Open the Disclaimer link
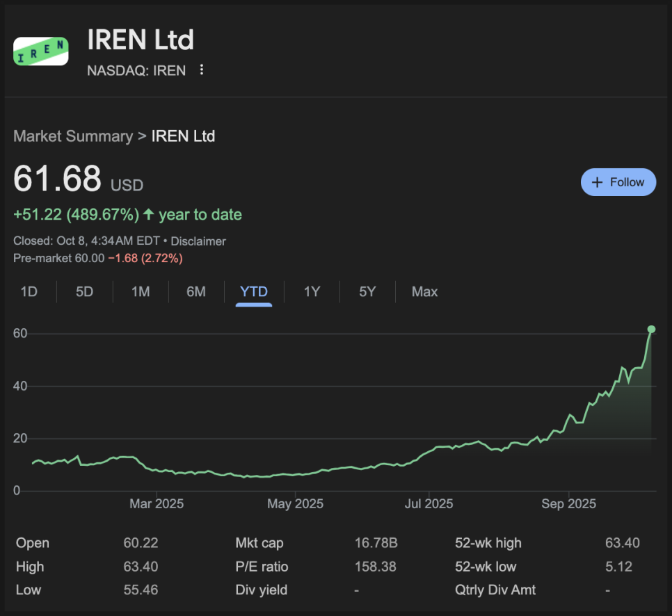Viewport: 672px width, 616px height. (198, 241)
